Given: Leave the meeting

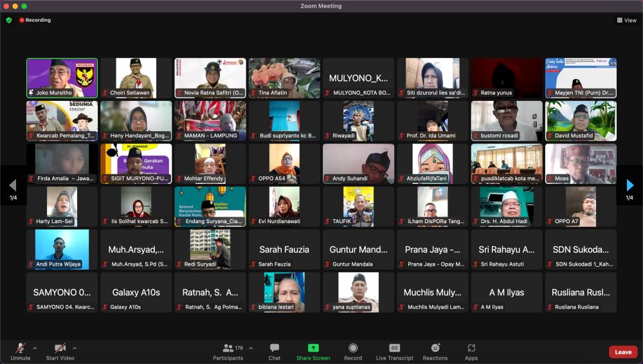Looking at the screenshot, I should [623, 352].
